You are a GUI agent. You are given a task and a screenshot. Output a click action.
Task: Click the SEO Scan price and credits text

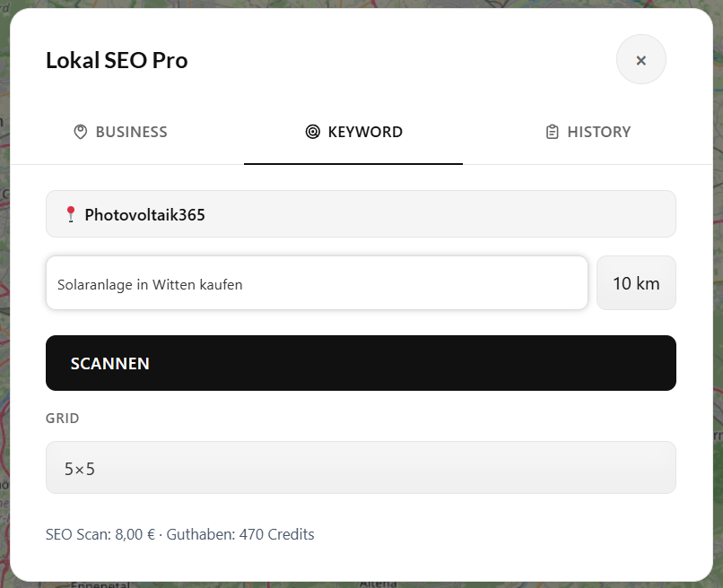click(x=179, y=534)
